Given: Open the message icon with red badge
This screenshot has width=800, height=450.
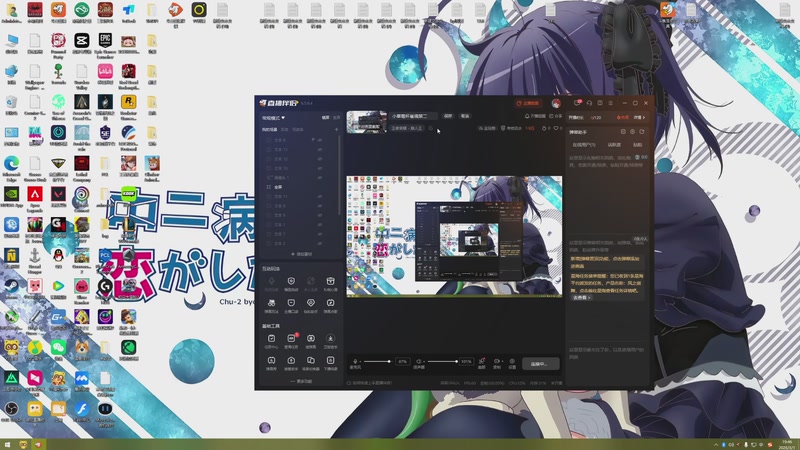Looking at the screenshot, I should click(578, 103).
